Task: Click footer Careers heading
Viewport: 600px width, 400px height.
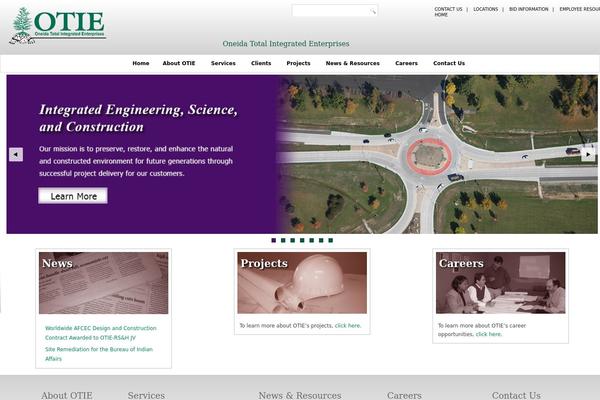Action: [404, 395]
